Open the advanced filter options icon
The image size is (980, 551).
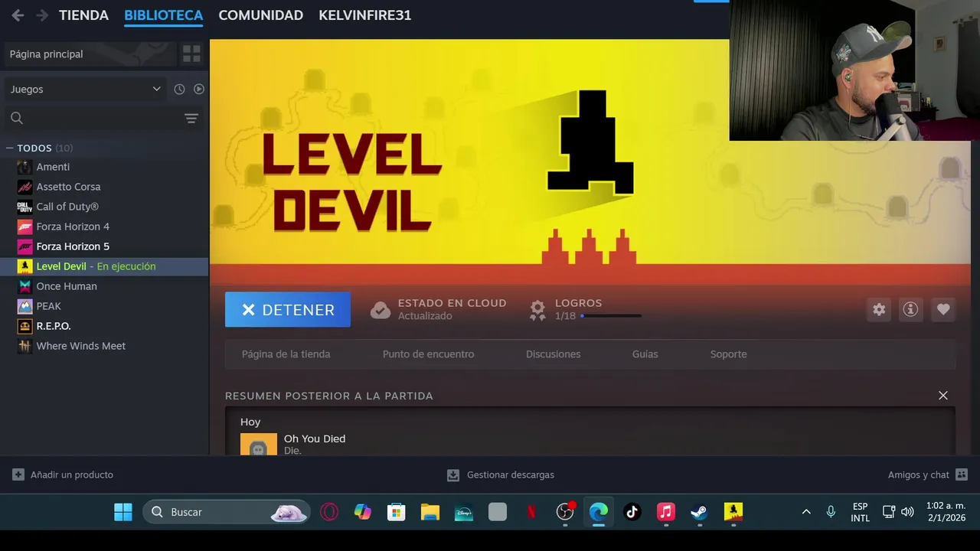pos(191,118)
